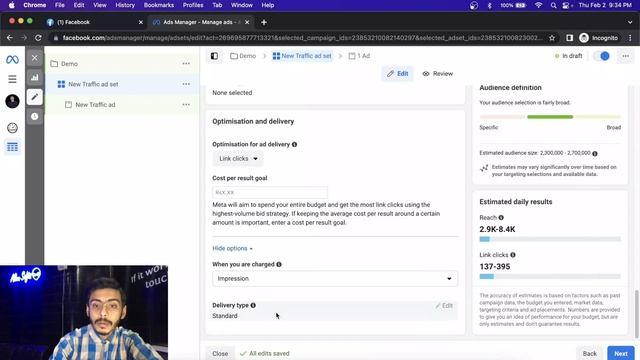The height and width of the screenshot is (360, 640).
Task: Open macOS Spotlight search icon
Action: coord(553,5)
